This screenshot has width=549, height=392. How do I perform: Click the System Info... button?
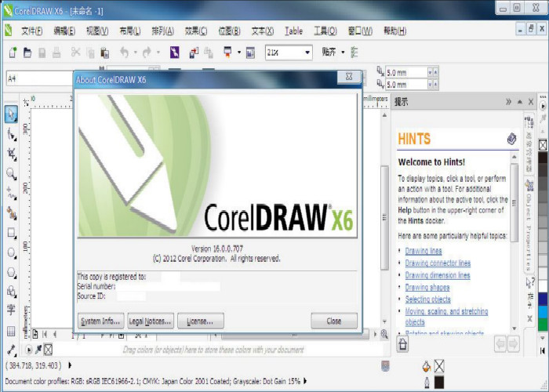101,321
